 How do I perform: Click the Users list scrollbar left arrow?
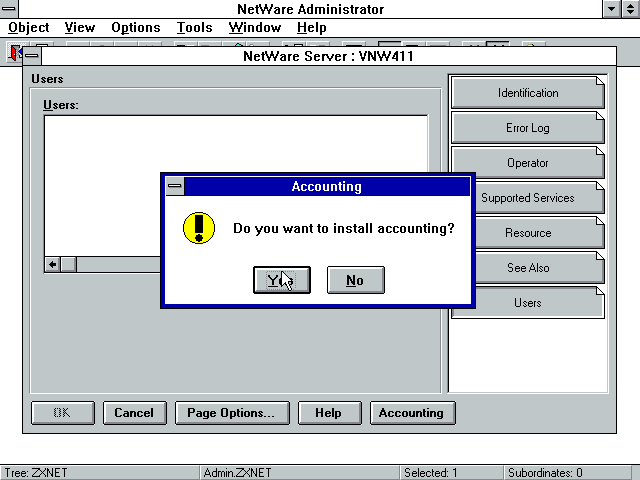52,264
